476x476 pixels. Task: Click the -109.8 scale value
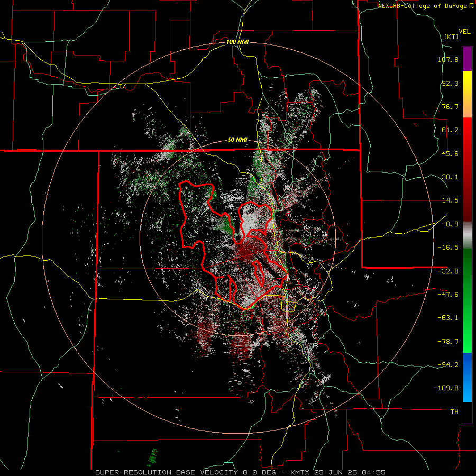pos(446,388)
